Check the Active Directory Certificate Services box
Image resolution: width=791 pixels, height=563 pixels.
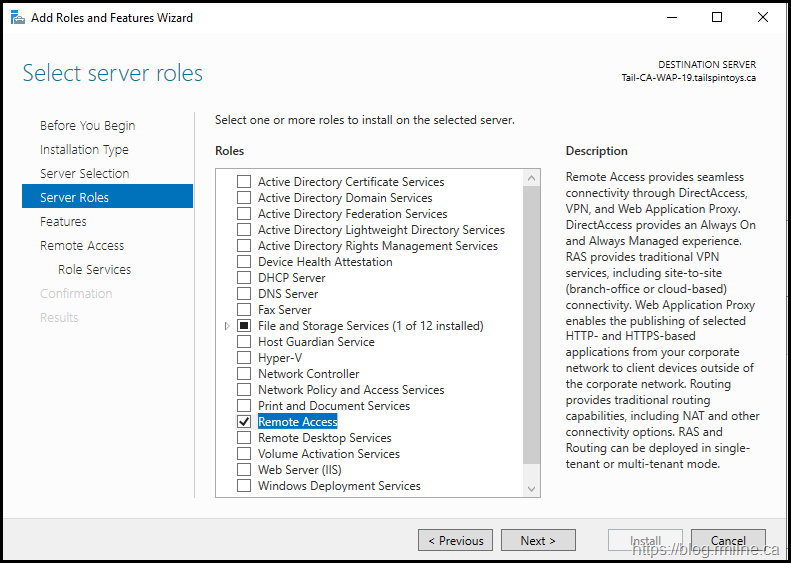(244, 182)
